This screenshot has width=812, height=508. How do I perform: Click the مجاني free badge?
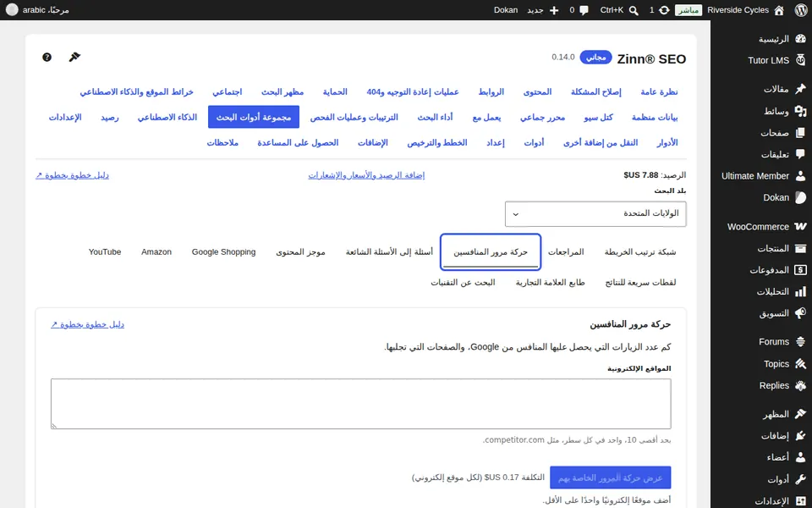pos(595,58)
